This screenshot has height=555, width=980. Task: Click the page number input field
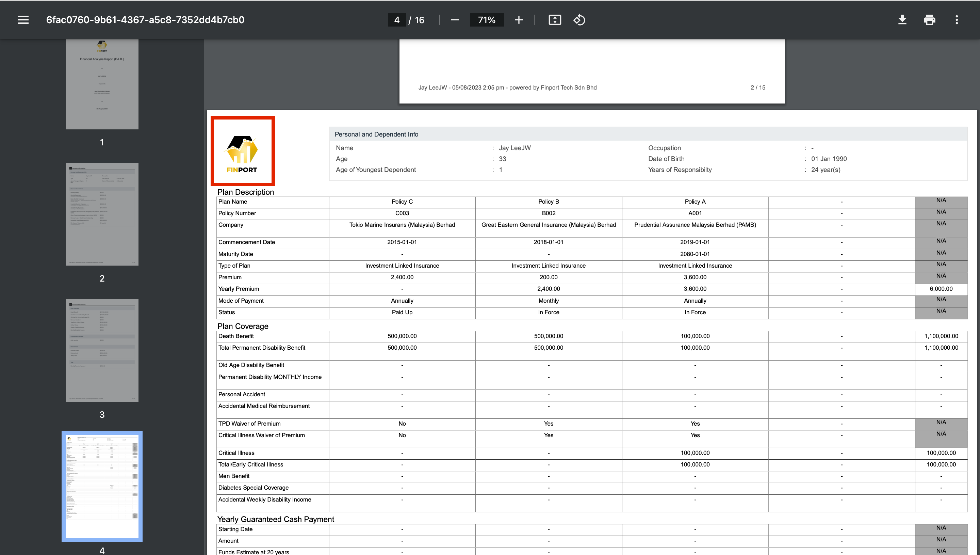pos(397,20)
